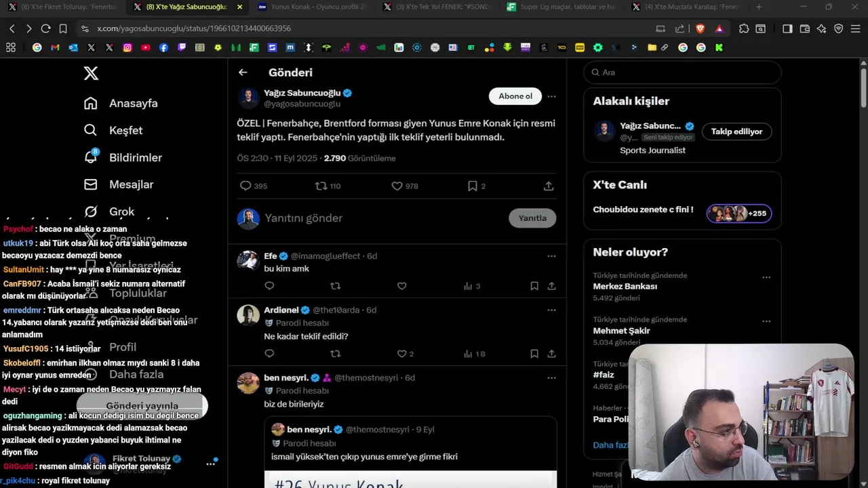Open options for Merkez Bankası trend

coord(766,277)
